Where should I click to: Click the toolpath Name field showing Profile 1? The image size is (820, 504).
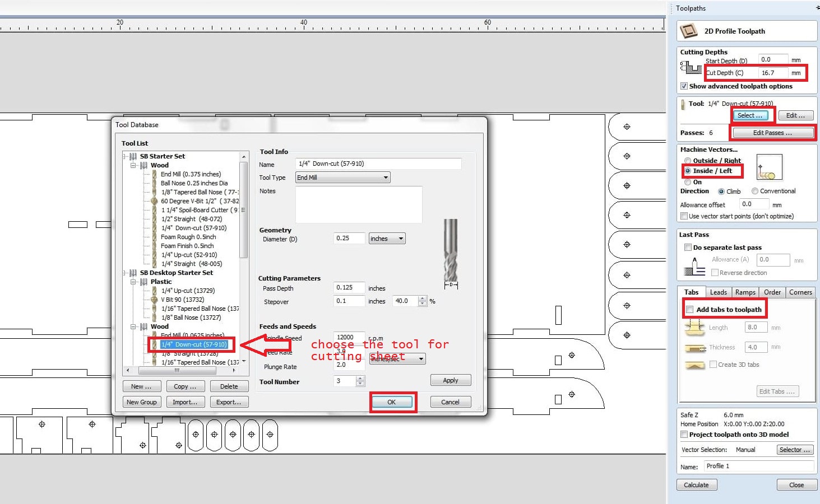pos(758,466)
